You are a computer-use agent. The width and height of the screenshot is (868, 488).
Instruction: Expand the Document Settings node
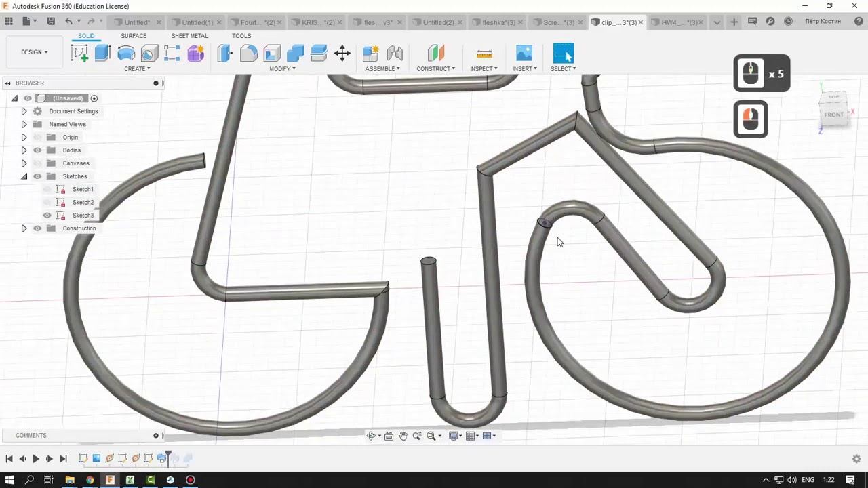tap(24, 111)
